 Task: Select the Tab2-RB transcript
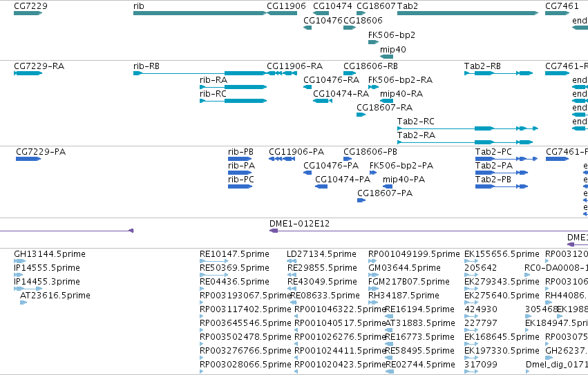498,73
